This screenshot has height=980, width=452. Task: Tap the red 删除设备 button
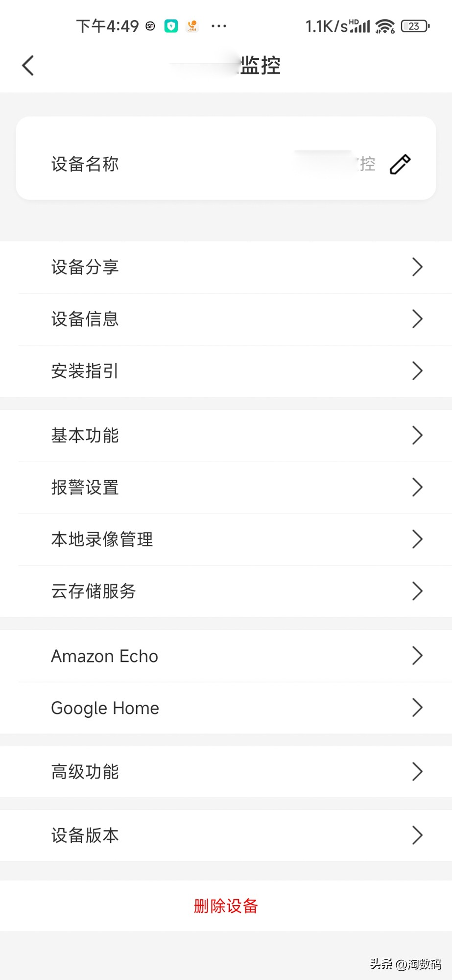coord(226,906)
